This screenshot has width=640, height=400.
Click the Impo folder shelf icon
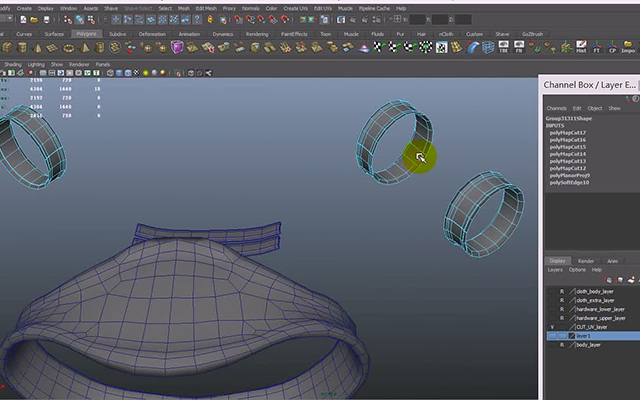[628, 47]
